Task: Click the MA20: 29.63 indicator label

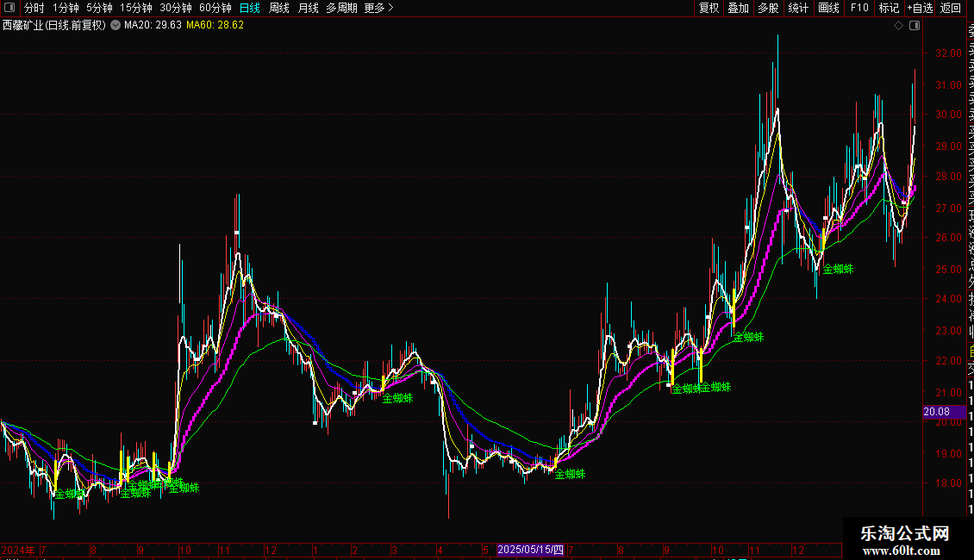Action: (153, 26)
